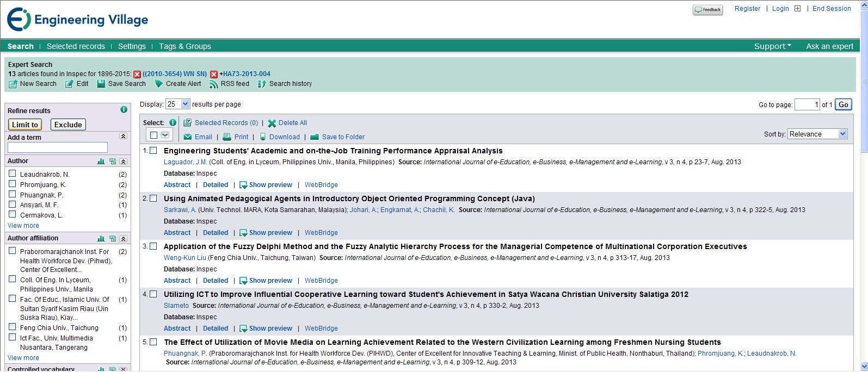Open the Support dropdown menu
This screenshot has height=372, width=868.
click(x=773, y=46)
